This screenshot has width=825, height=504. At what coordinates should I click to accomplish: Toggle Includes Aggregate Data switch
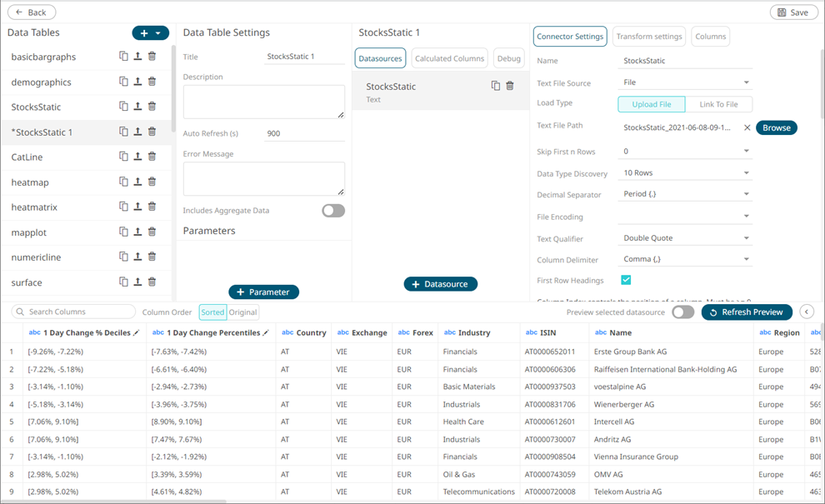pos(332,211)
